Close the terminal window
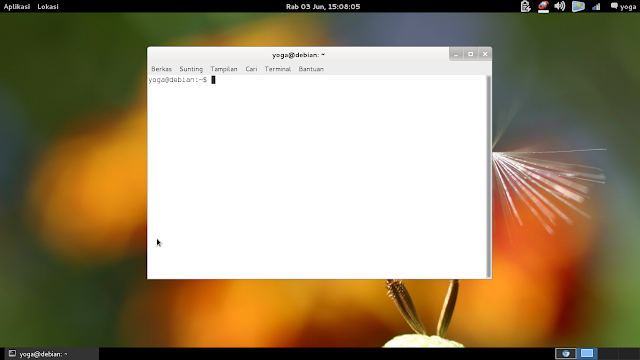Viewport: 640px width, 360px height. pos(485,54)
